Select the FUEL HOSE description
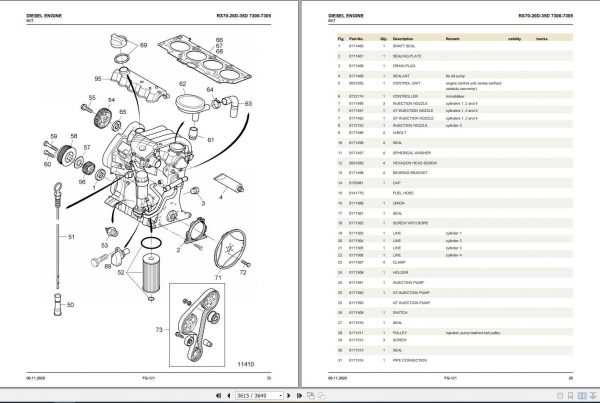 click(403, 193)
